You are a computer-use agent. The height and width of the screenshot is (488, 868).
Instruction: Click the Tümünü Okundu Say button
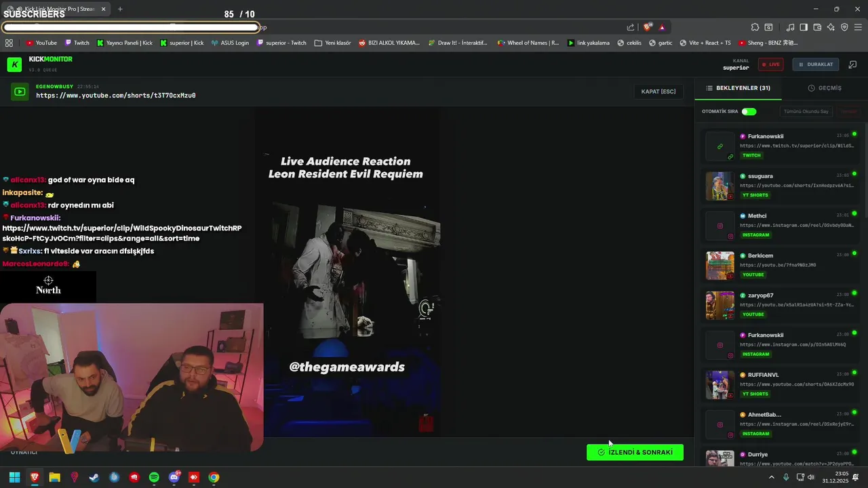806,111
